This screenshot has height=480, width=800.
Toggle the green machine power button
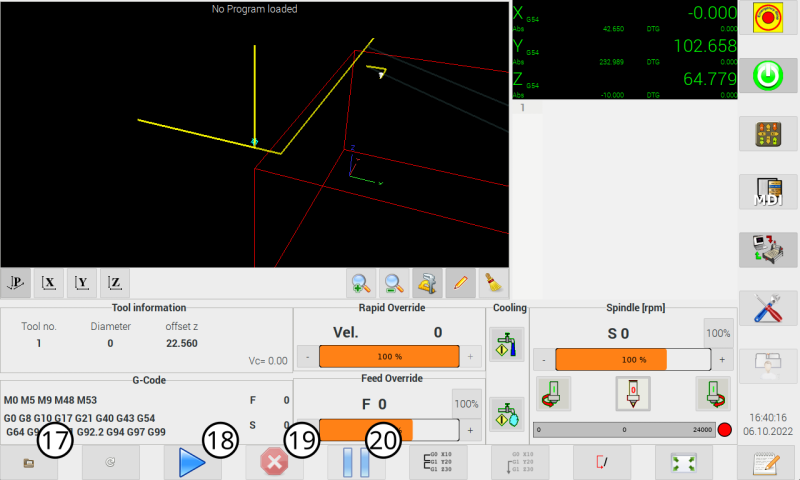point(768,75)
